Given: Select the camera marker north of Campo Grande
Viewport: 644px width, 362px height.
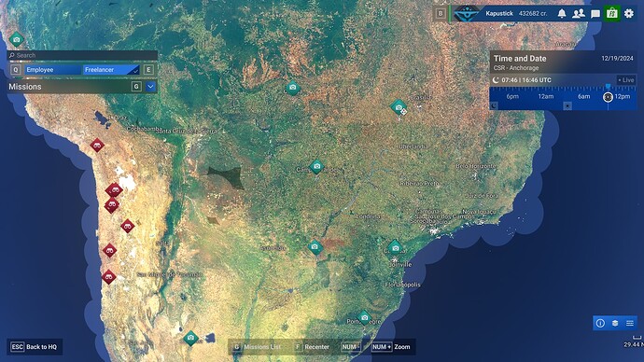Looking at the screenshot, I should (292, 88).
